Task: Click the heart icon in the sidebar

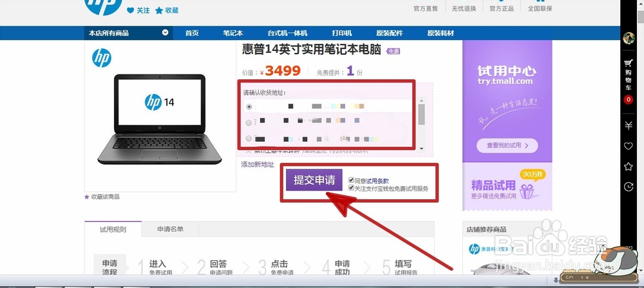Action: (x=629, y=146)
